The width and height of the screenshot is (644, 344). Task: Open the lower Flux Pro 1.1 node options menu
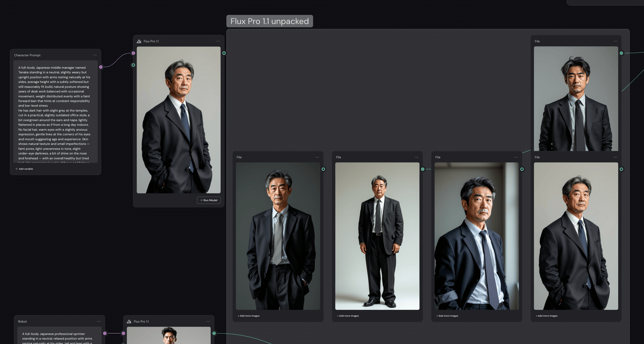point(208,321)
